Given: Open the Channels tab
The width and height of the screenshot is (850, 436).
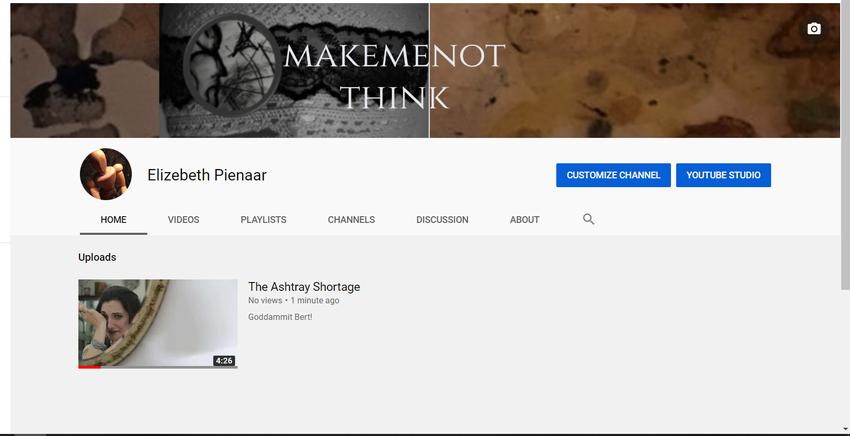Looking at the screenshot, I should (351, 220).
